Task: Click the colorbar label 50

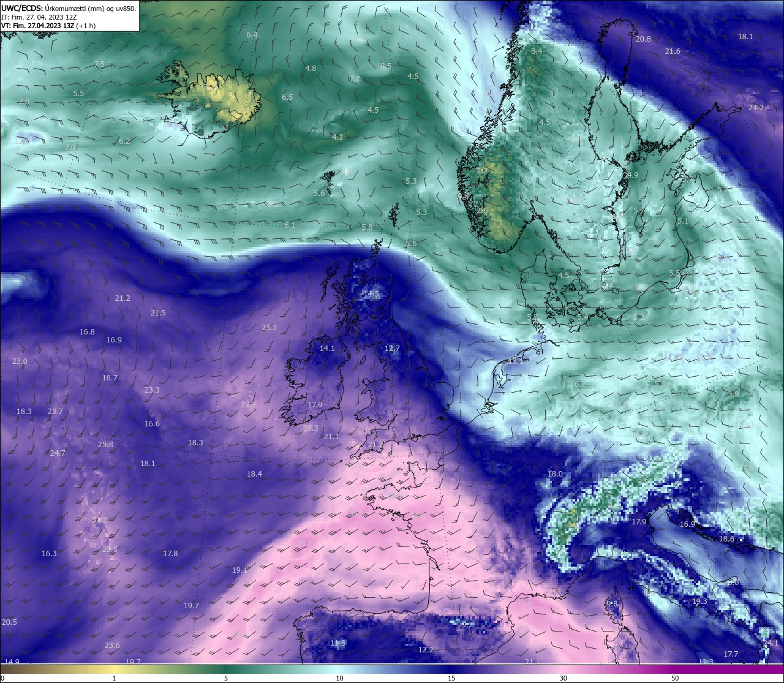Action: point(674,678)
